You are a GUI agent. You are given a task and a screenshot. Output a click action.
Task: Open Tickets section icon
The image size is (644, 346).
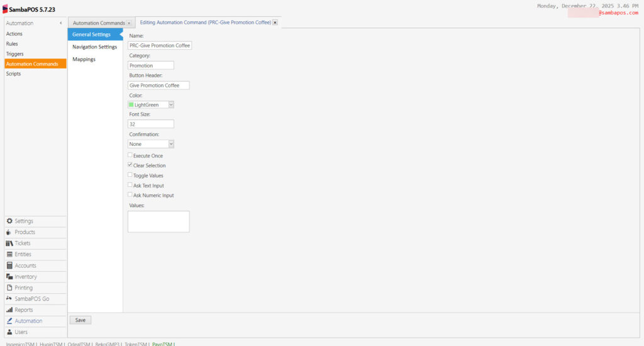tap(9, 243)
